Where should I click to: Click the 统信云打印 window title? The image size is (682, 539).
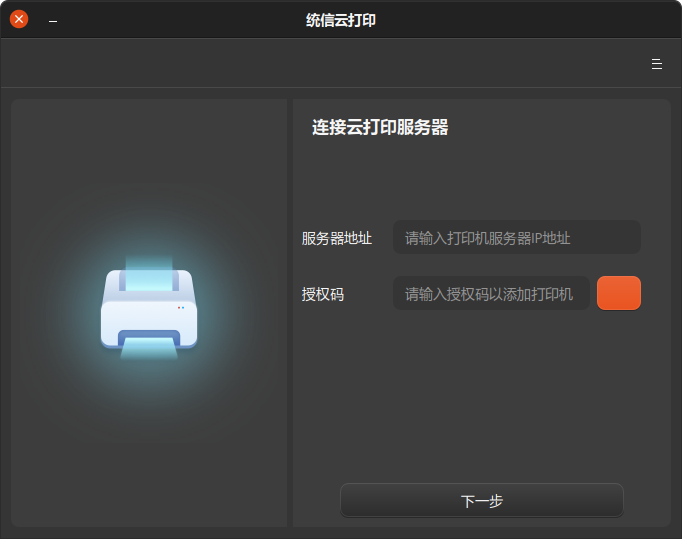pyautogui.click(x=341, y=20)
